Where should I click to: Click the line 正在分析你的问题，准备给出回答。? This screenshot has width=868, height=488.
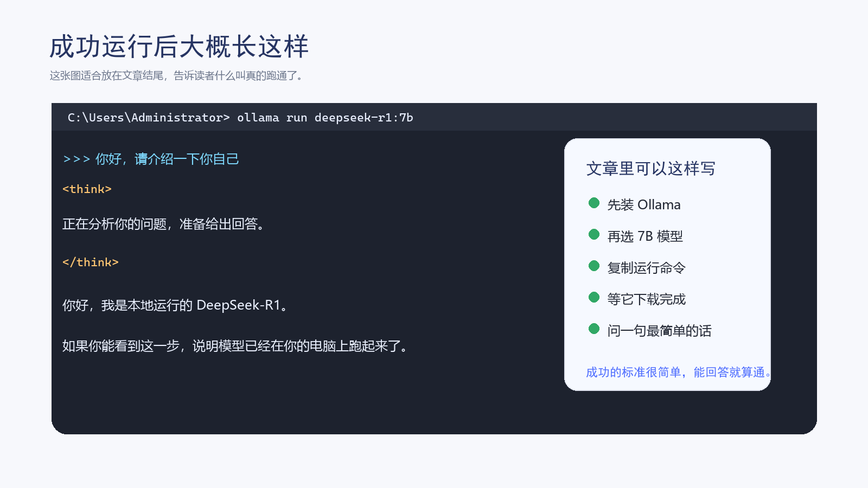(164, 224)
